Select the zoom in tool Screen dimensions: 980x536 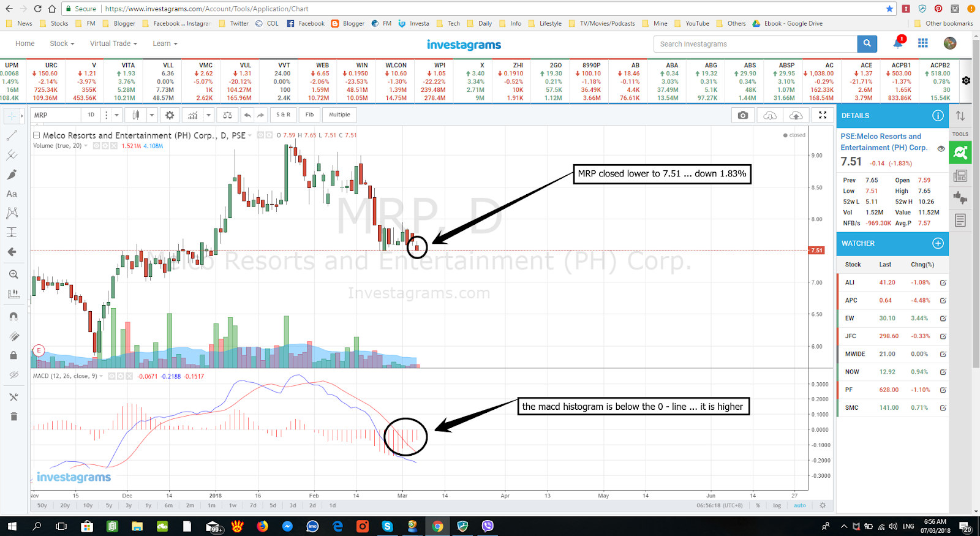point(13,274)
